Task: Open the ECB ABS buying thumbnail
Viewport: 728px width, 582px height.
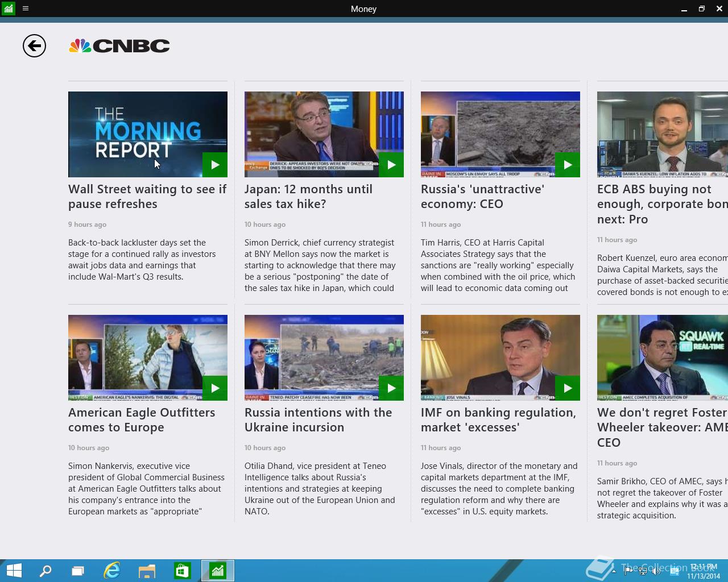Action: (x=663, y=134)
